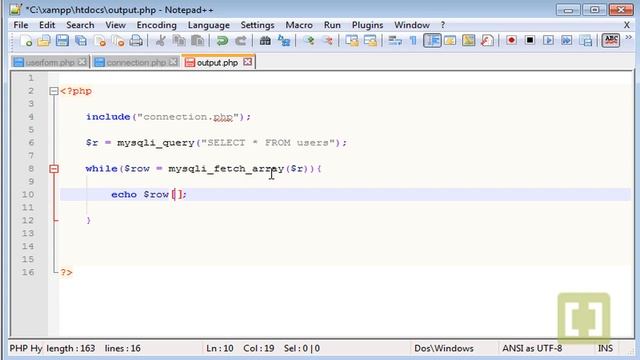Collapse the <?php fold marker on line 2
The image size is (640, 360).
point(54,91)
